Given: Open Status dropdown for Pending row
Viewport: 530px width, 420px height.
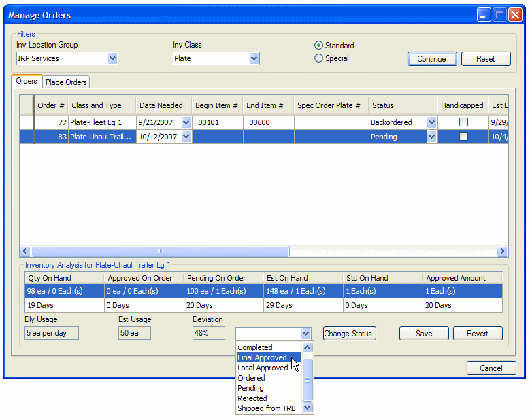Looking at the screenshot, I should 431,137.
